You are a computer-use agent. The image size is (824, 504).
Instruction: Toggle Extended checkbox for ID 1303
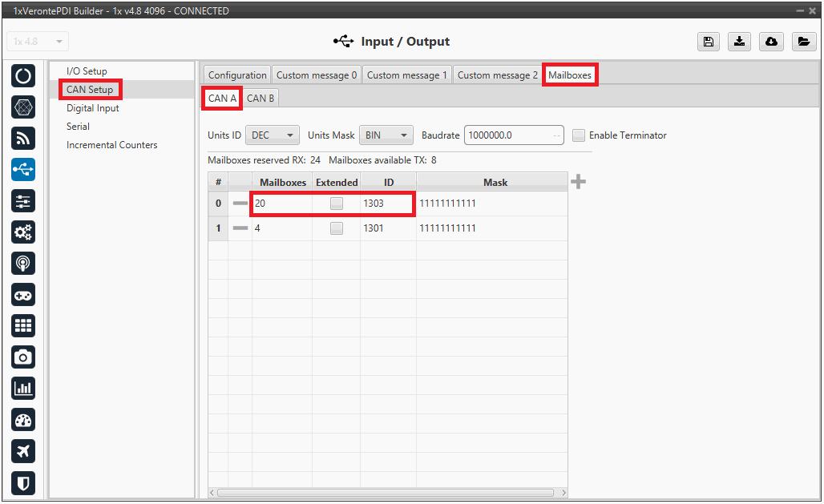click(x=337, y=204)
